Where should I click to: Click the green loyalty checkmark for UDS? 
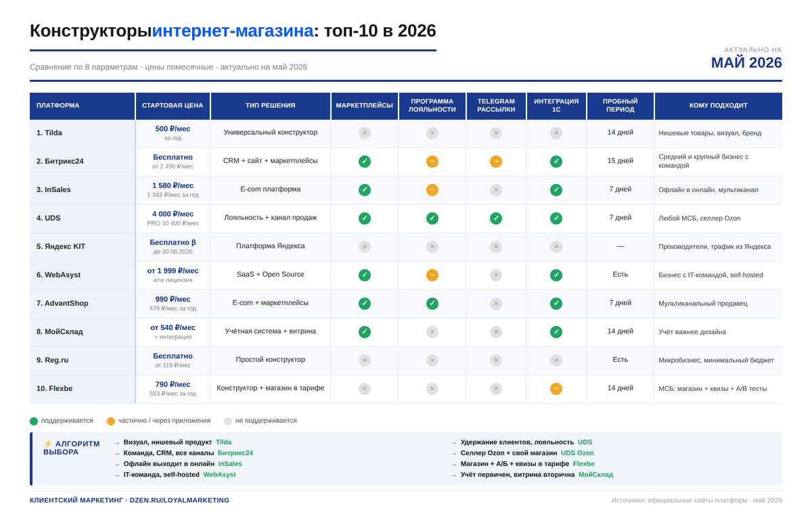(432, 218)
